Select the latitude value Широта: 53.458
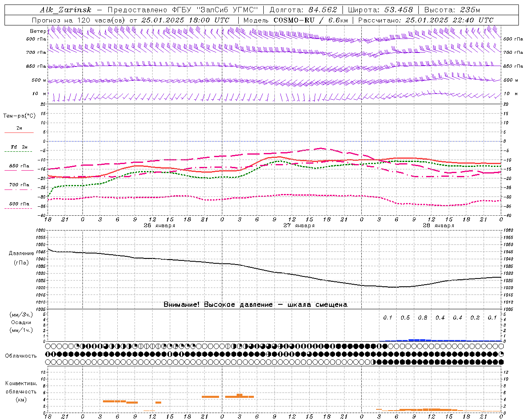This screenshot has height=420, width=525. point(381,10)
